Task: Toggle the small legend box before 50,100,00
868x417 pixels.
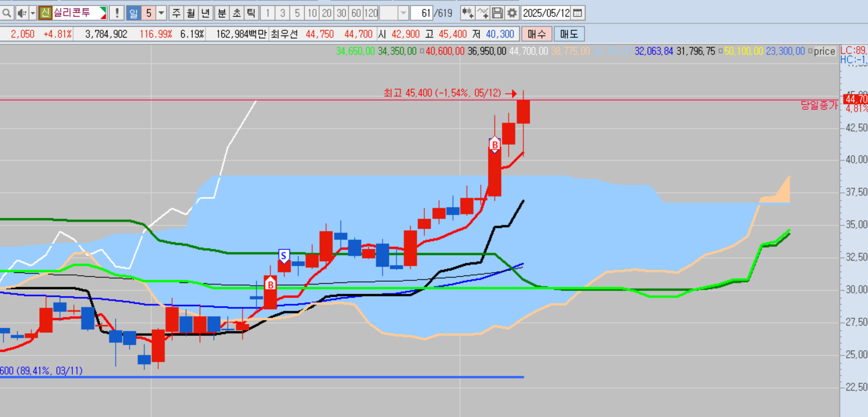Action: click(x=720, y=51)
